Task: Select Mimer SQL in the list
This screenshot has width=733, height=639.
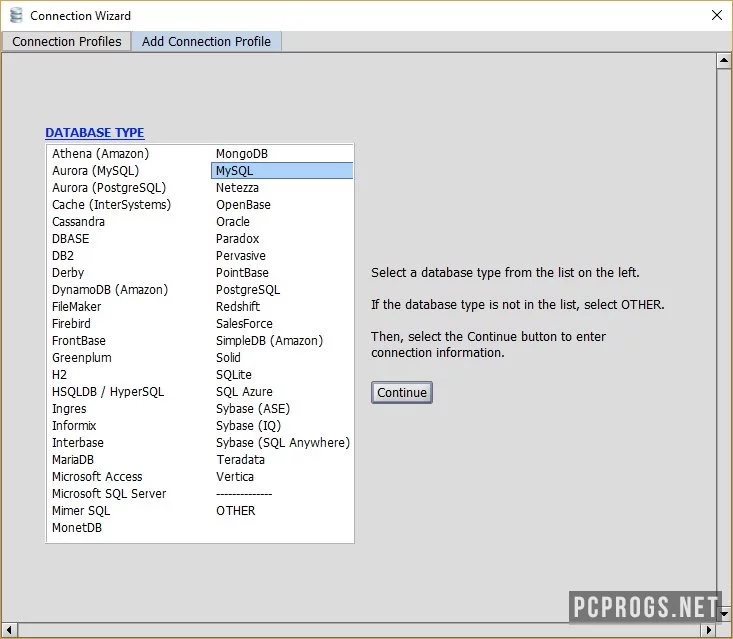Action: (x=81, y=510)
